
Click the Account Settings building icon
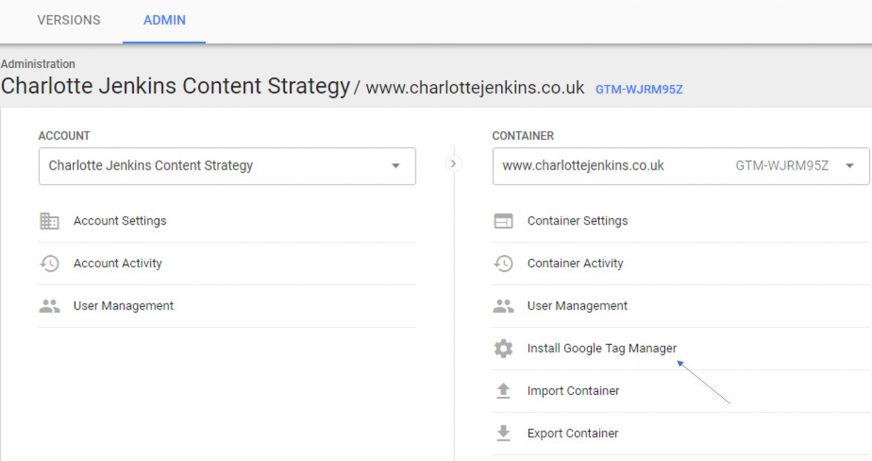[49, 221]
